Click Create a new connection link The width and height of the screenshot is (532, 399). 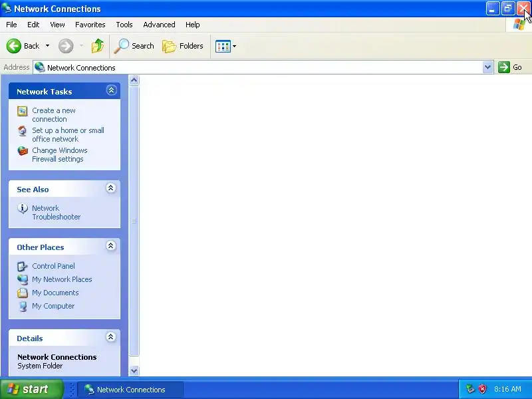(x=54, y=114)
